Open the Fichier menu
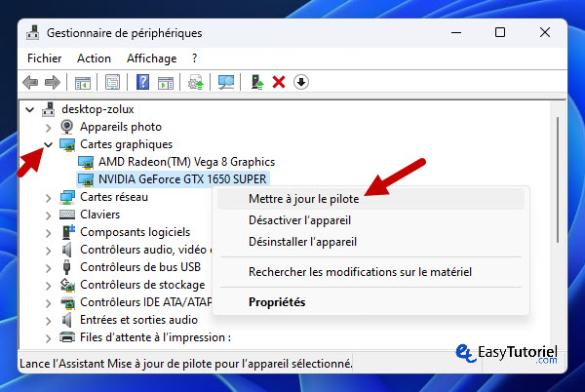This screenshot has height=392, width=585. tap(45, 59)
